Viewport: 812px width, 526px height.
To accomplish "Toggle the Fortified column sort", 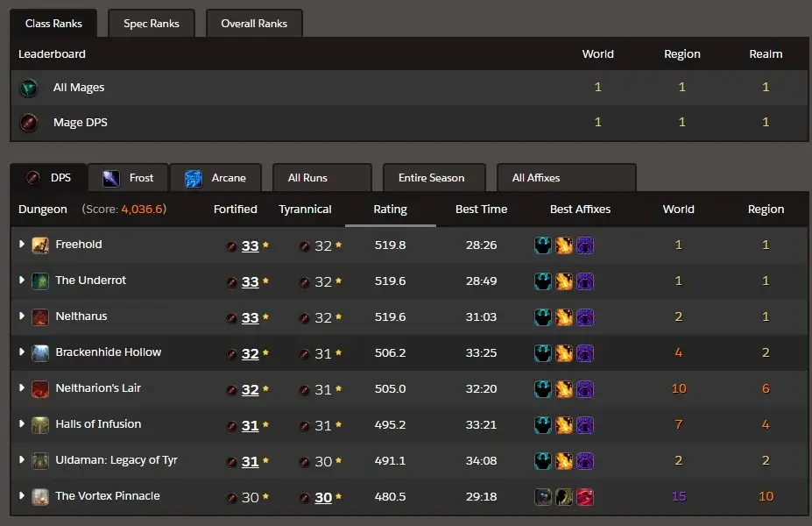I will pos(235,209).
